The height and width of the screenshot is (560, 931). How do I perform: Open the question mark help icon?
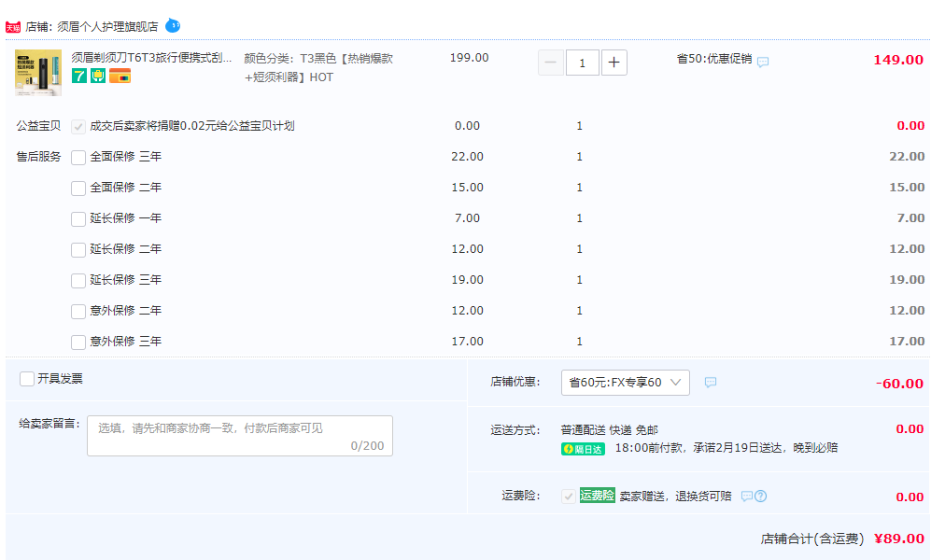click(x=761, y=496)
